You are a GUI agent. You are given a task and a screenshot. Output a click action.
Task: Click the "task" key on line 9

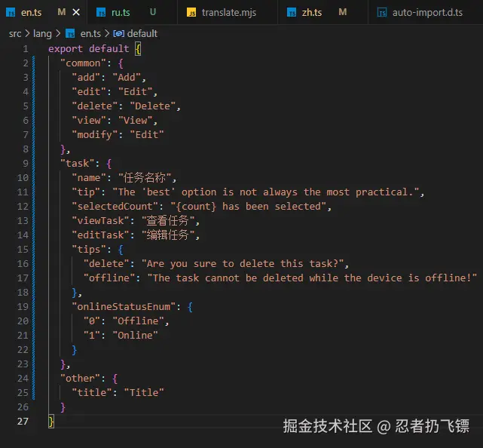tap(77, 164)
